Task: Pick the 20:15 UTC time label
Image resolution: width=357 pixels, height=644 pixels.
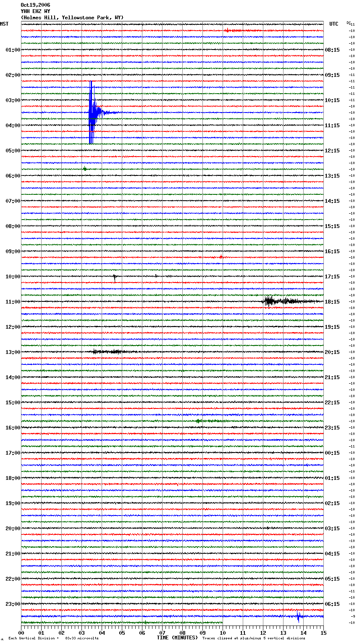Action: 332,352
